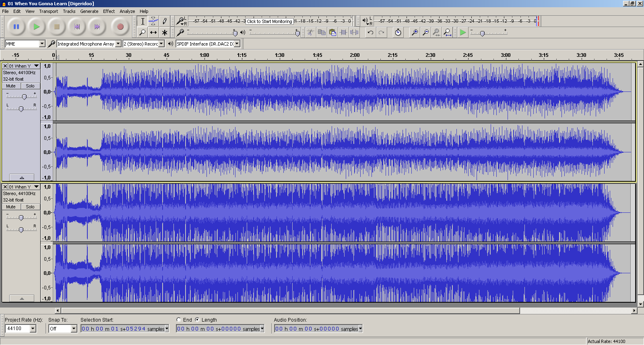Click the Cut (scissors) edit icon

[310, 32]
